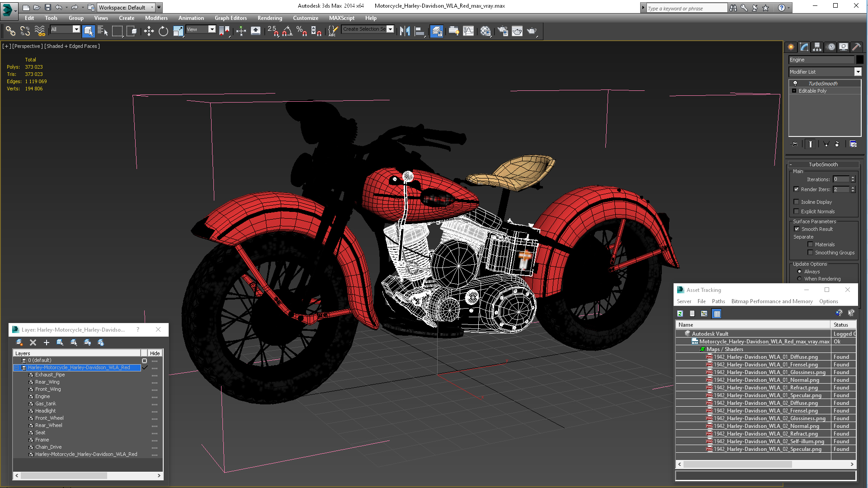This screenshot has width=868, height=488.
Task: Open Select by Name dialog
Action: [103, 31]
